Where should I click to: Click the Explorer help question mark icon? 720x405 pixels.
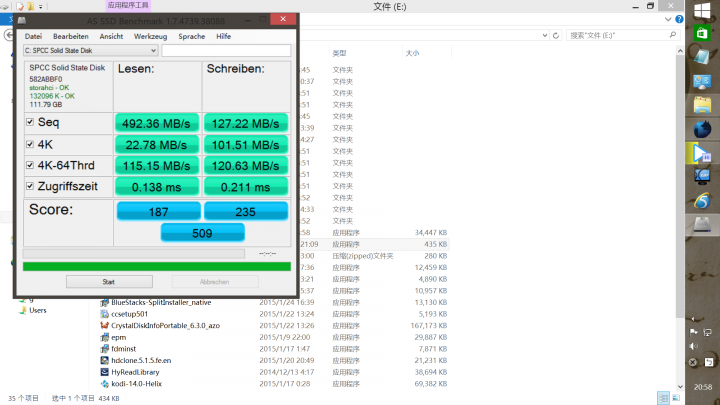point(679,19)
